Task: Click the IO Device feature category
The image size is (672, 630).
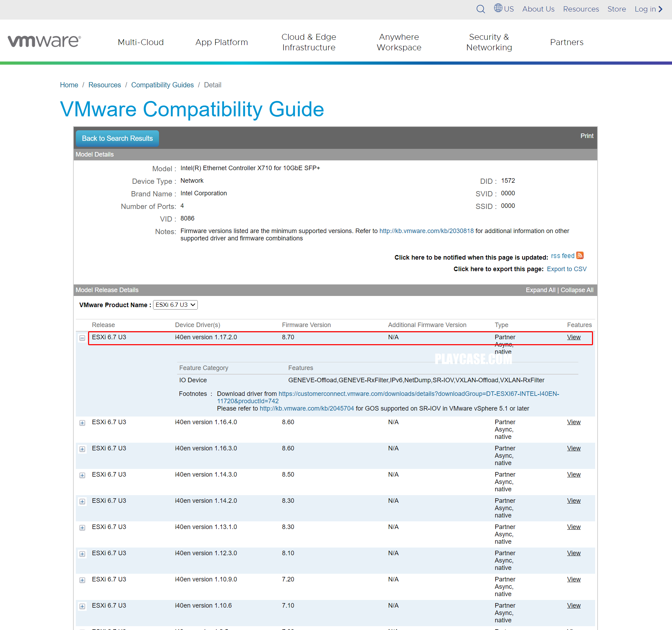Action: 193,380
